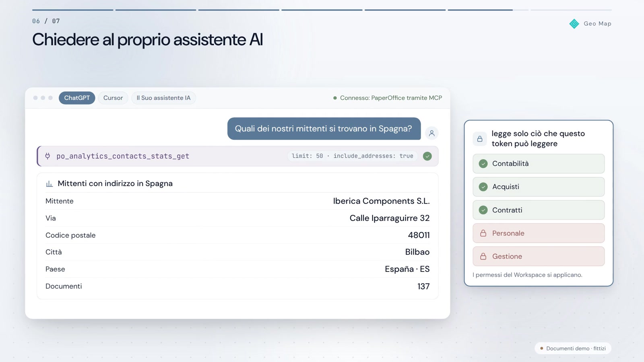
Task: Click the po_analytics_contacts_stats_get tool name
Action: click(x=123, y=156)
